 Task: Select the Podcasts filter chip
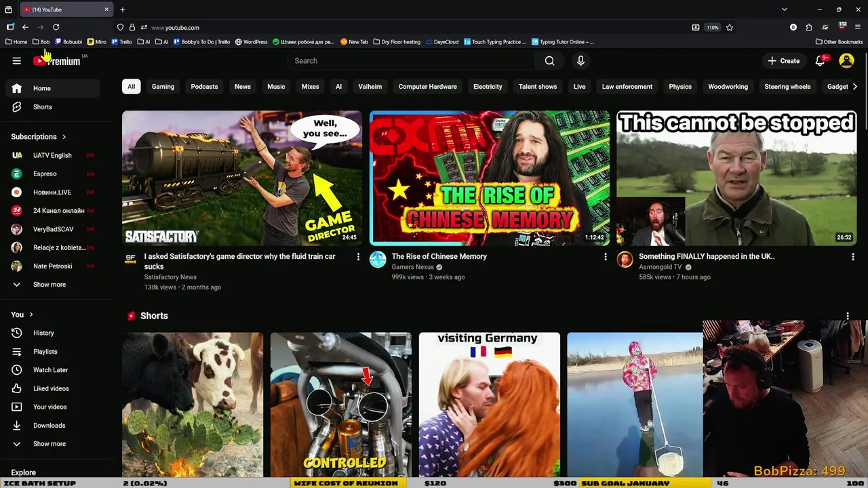click(204, 87)
